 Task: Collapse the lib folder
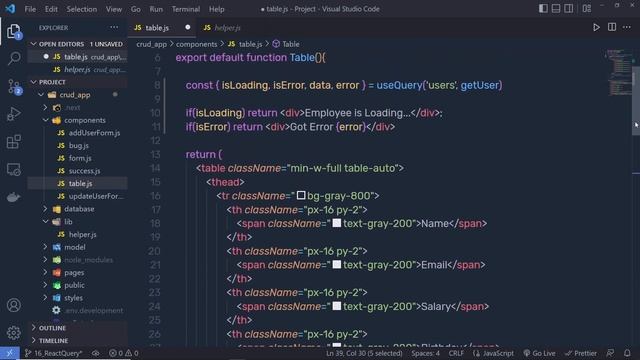tap(45, 222)
